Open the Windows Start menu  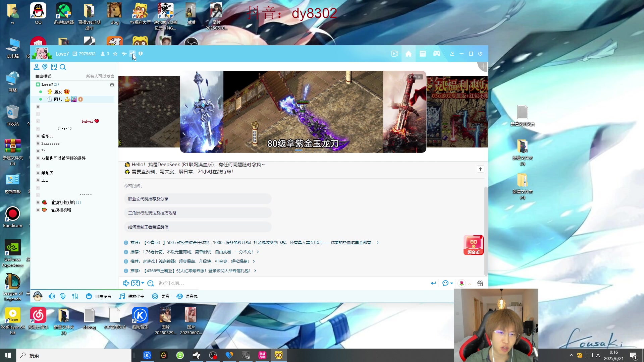[x=8, y=355]
